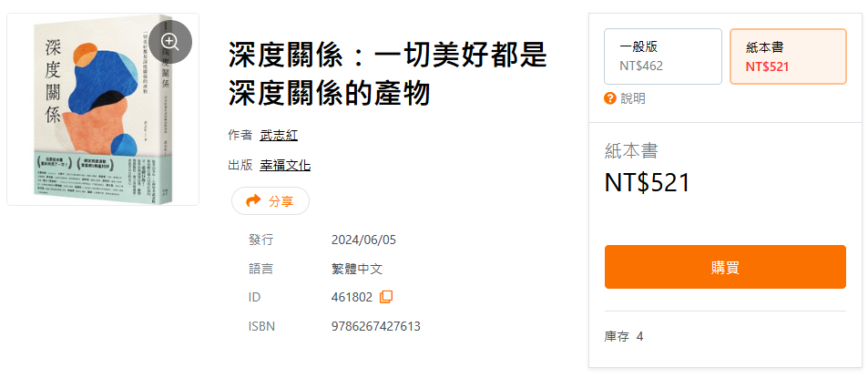This screenshot has height=378, width=868.
Task: Click the 紙本書 heading above large price
Action: [x=631, y=151]
